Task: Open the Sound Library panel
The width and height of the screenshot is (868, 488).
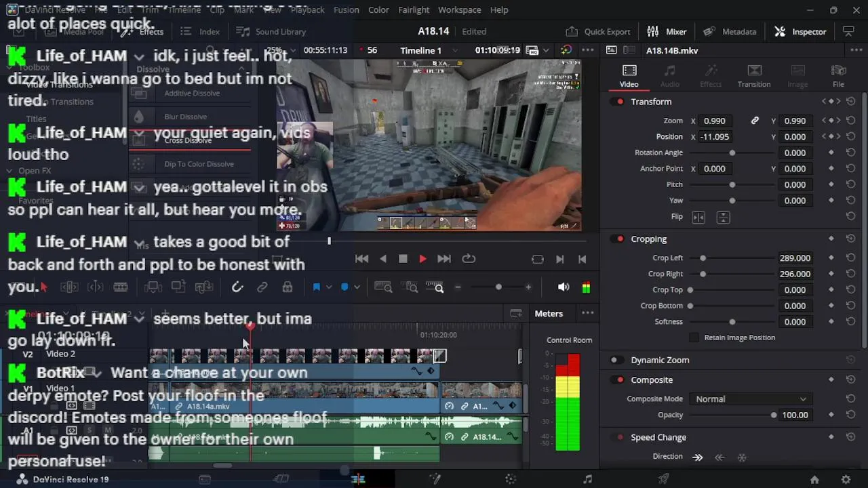Action: [271, 31]
